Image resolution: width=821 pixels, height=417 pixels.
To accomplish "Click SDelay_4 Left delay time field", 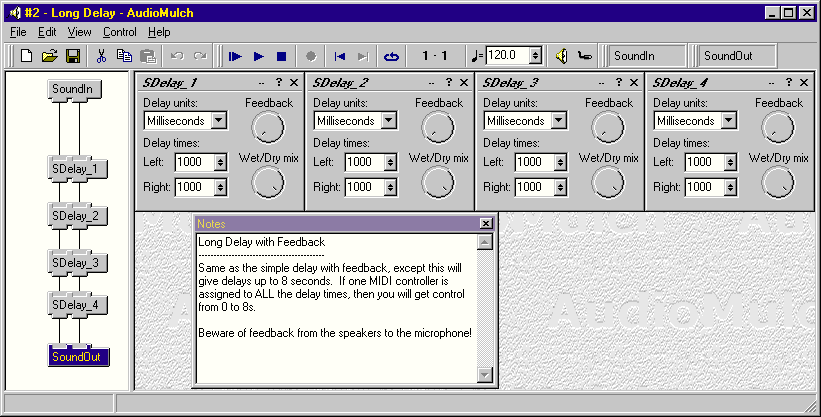I will point(704,162).
